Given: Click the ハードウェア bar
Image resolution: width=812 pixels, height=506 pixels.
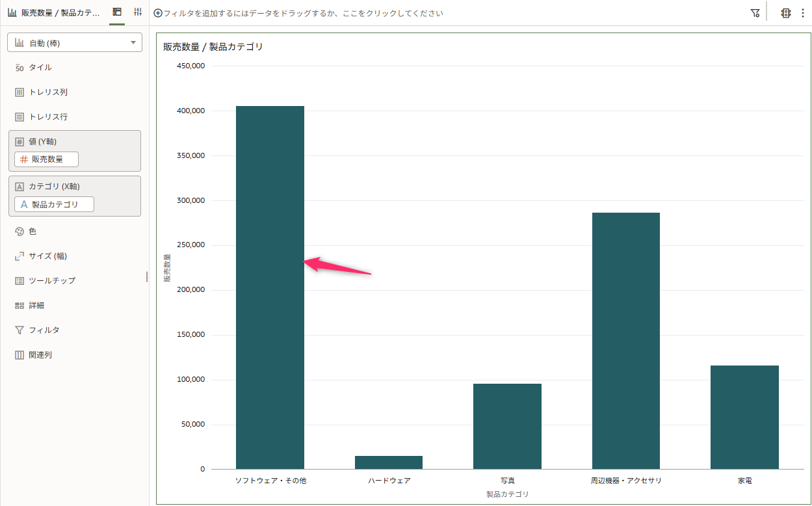Looking at the screenshot, I should pos(389,462).
